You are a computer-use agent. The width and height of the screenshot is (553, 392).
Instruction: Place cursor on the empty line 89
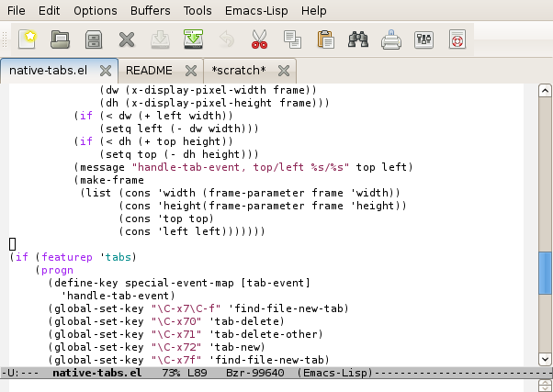pos(12,244)
